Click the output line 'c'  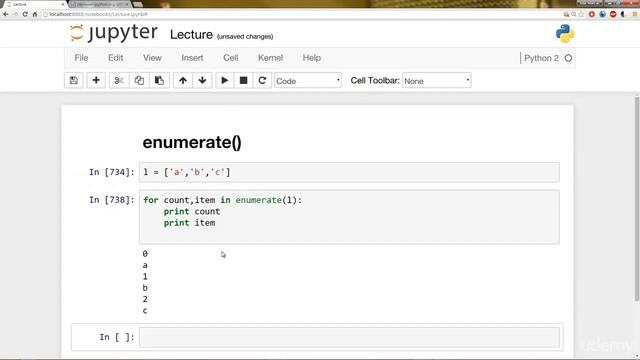pos(145,311)
